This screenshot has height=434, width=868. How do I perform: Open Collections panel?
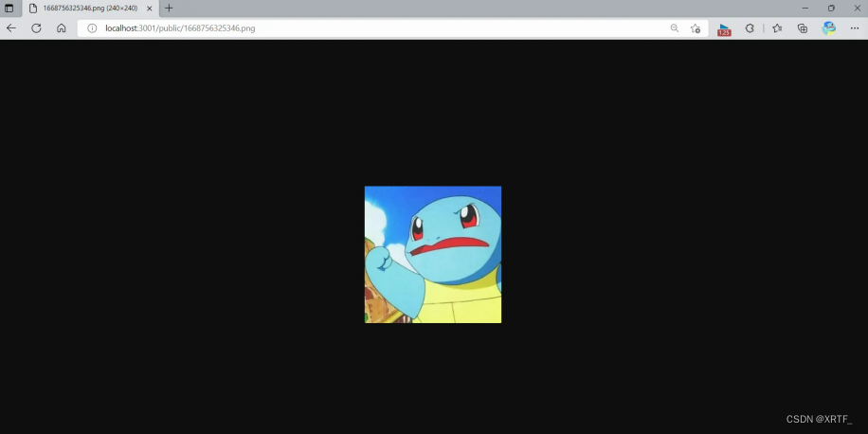803,28
